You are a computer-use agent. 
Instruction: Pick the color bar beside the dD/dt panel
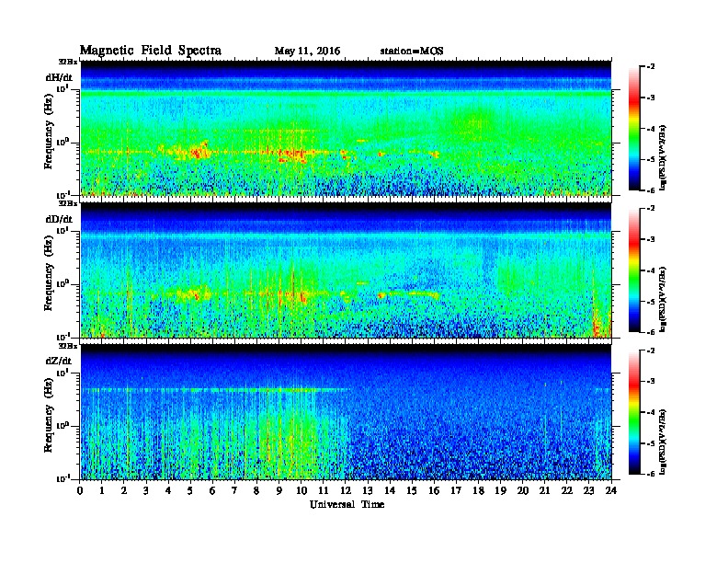tap(634, 270)
